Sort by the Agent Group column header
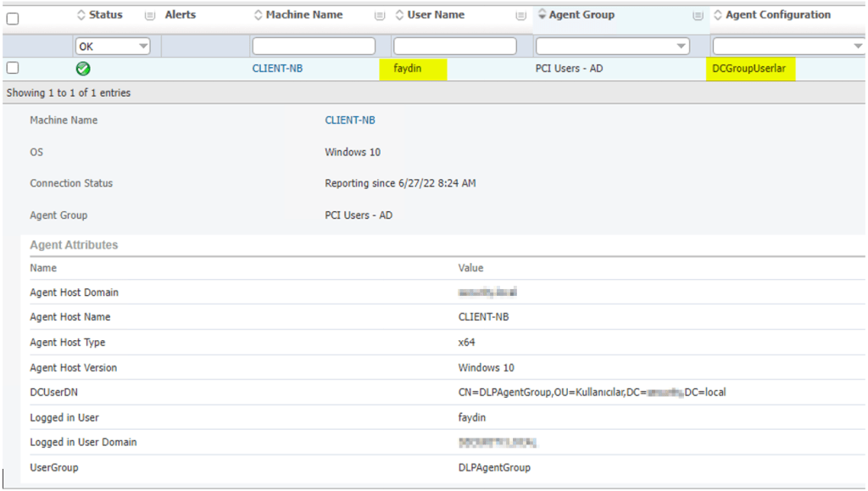 pos(581,15)
